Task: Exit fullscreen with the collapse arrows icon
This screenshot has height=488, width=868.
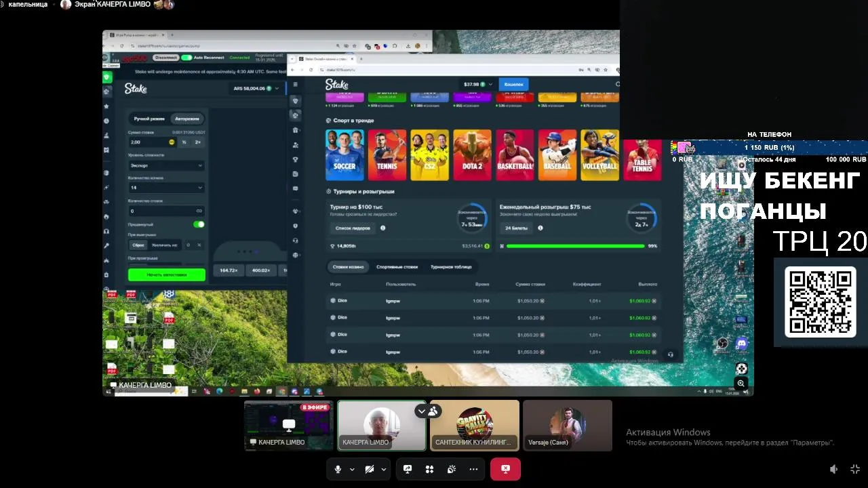Action: [855, 469]
